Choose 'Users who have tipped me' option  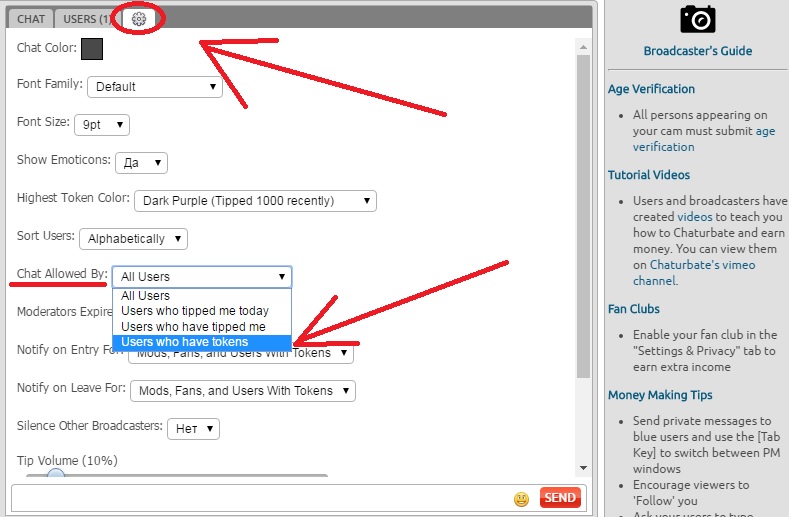click(193, 327)
